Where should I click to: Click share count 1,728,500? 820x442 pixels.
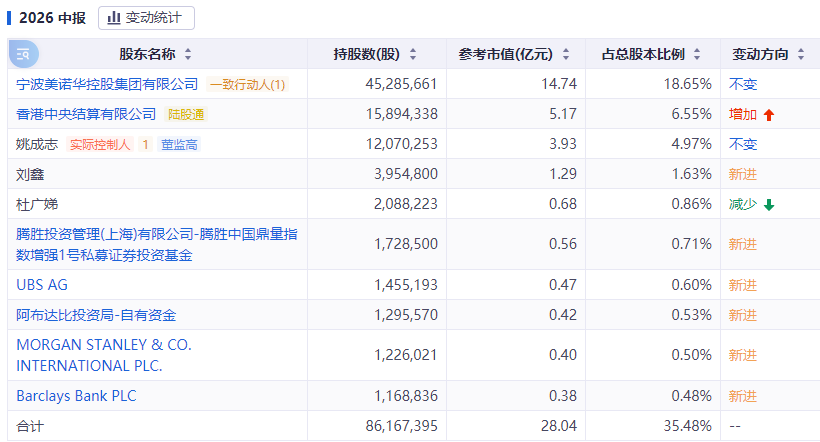point(406,244)
